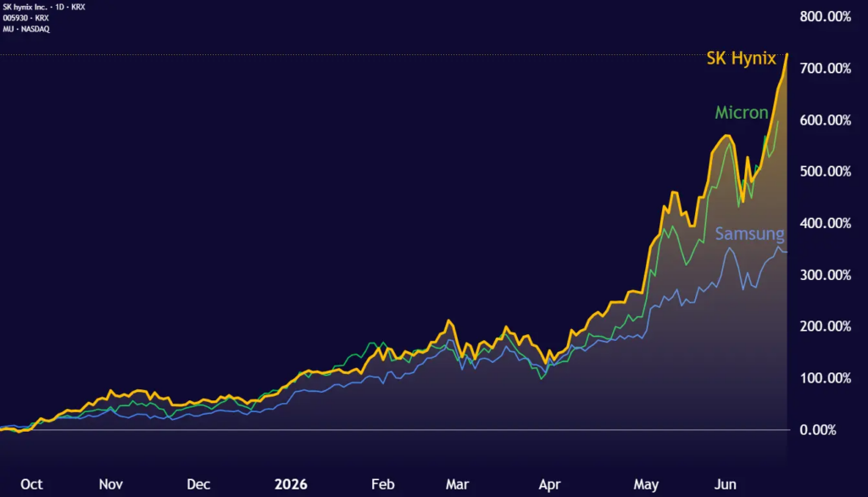The height and width of the screenshot is (497, 868).
Task: Click the 'Apr' time axis label
Action: (549, 484)
